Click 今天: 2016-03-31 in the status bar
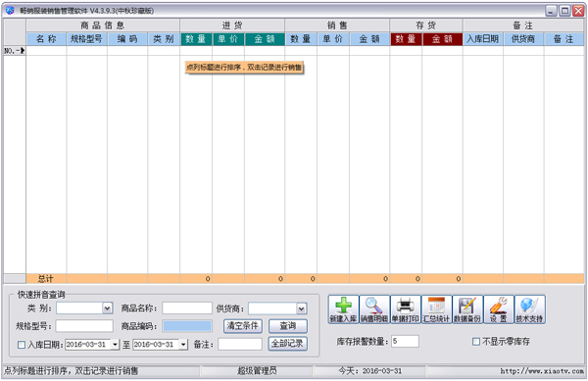 tap(369, 371)
